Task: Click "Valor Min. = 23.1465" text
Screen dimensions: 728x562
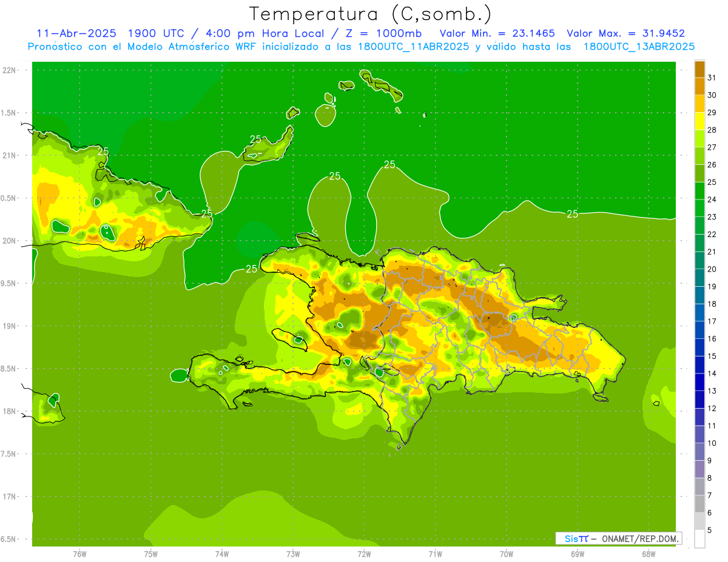Action: pos(497,33)
